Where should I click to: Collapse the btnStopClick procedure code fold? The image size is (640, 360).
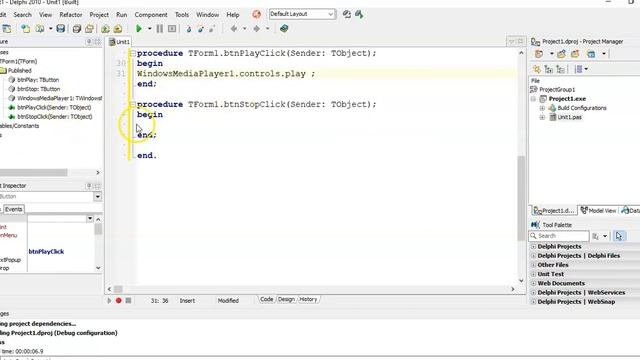pos(133,104)
